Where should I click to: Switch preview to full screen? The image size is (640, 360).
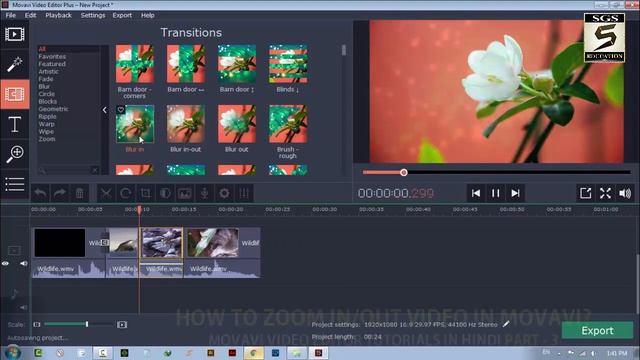click(x=605, y=193)
